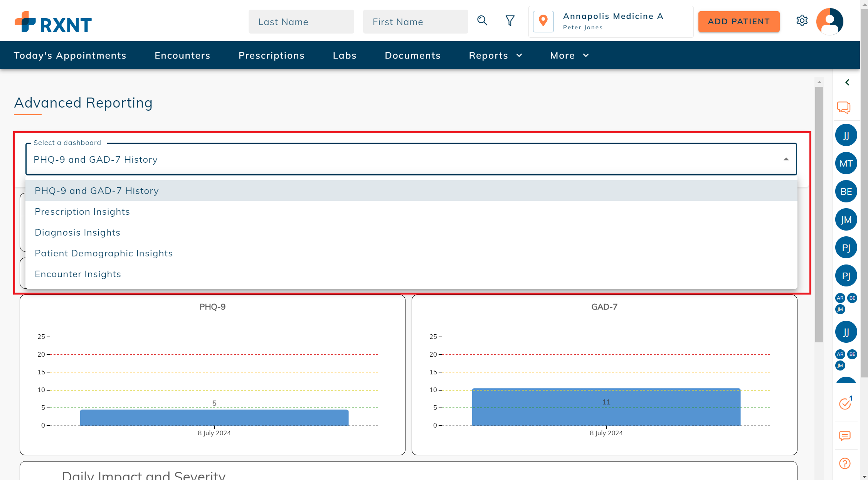Click the Select a dashboard combo box
The height and width of the screenshot is (480, 868).
pos(411,159)
